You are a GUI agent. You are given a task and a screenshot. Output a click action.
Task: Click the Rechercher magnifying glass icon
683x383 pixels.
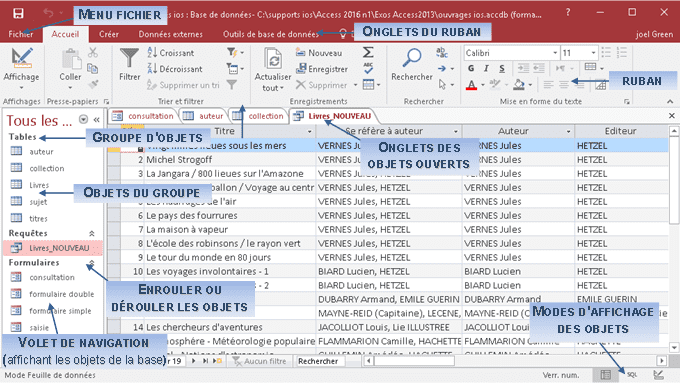coord(411,58)
